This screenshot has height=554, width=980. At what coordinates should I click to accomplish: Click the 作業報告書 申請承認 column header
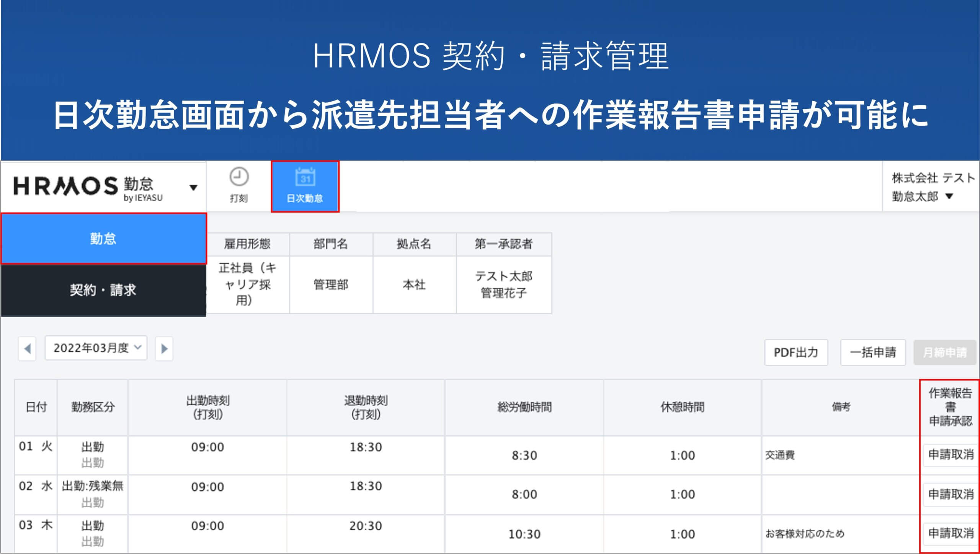(950, 407)
